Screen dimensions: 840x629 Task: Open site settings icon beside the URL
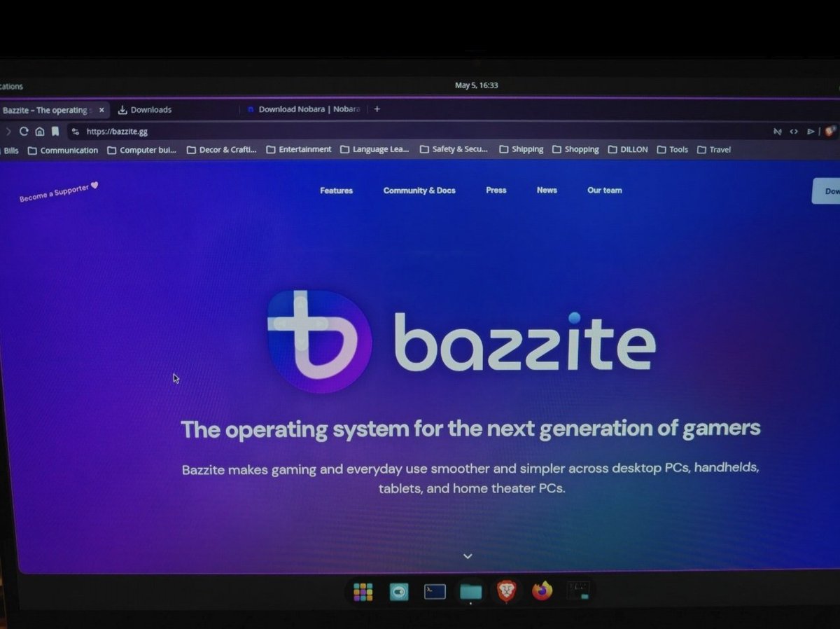(x=76, y=131)
